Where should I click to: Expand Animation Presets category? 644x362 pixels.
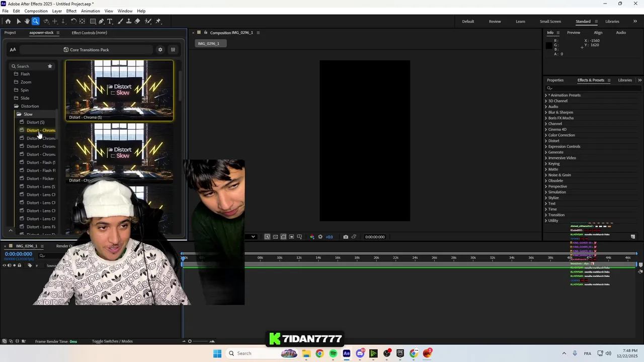pyautogui.click(x=546, y=95)
